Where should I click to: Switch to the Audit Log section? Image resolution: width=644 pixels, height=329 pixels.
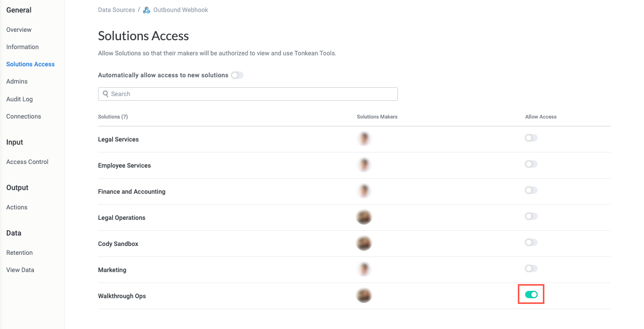pyautogui.click(x=19, y=99)
